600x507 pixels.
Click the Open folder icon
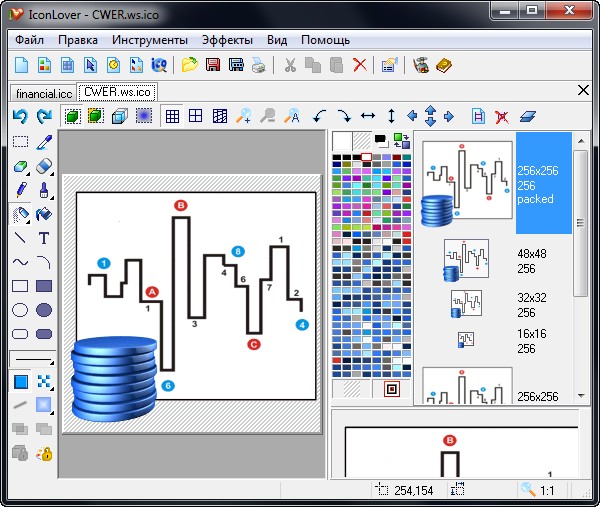(x=189, y=66)
